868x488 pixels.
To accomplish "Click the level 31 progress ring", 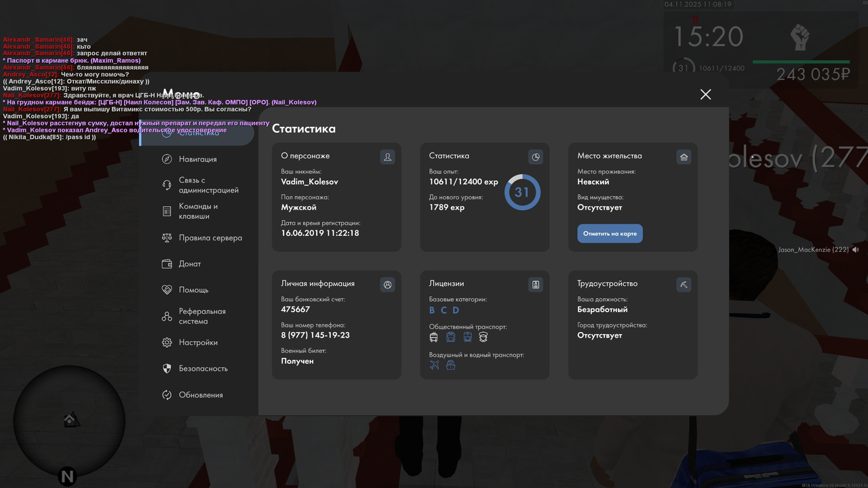I will pyautogui.click(x=522, y=192).
